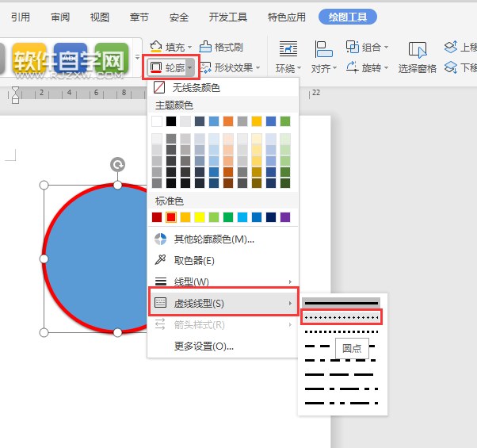Expand the Shape Effects dropdown arrow
The height and width of the screenshot is (448, 477).
[258, 67]
